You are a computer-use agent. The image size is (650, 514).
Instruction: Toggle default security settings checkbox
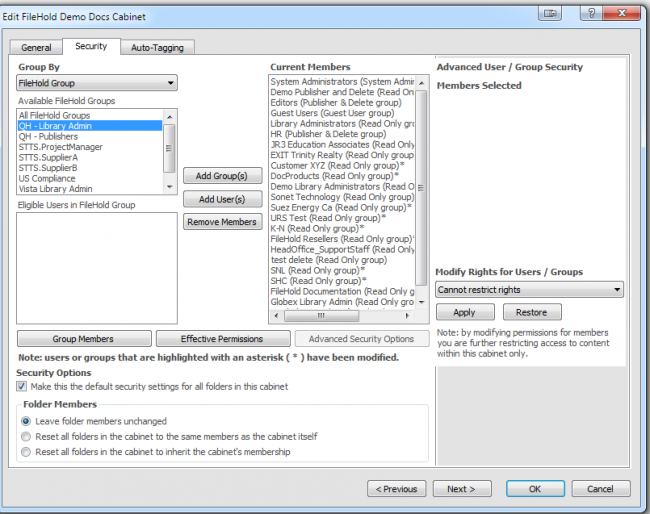22,387
